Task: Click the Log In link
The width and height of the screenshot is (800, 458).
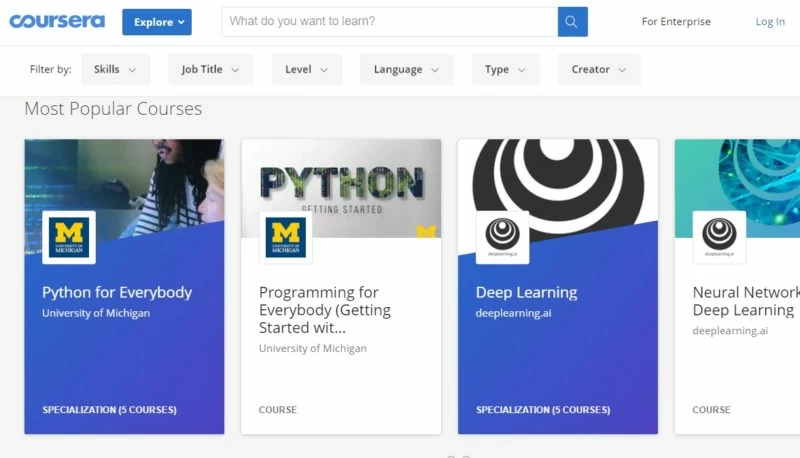Action: point(770,22)
